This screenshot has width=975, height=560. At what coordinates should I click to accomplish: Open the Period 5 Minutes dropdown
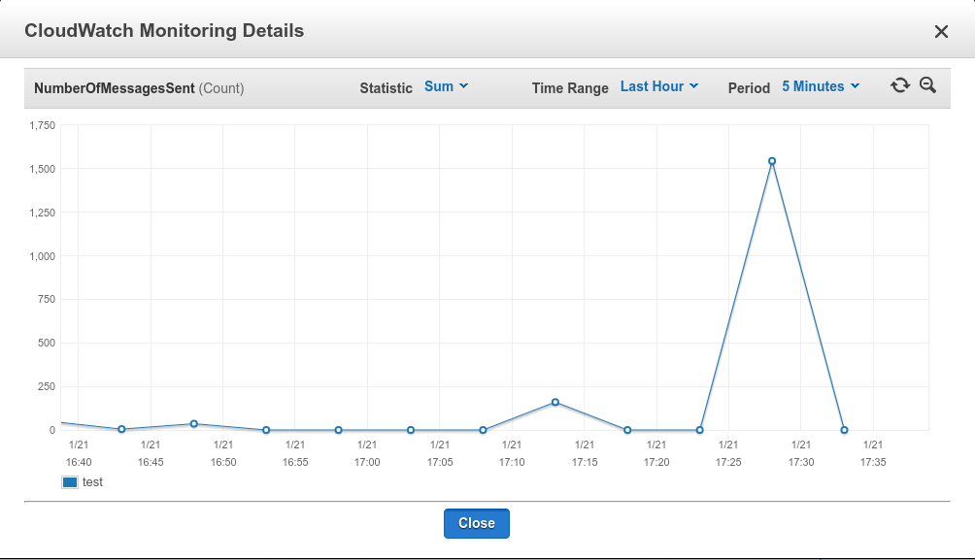[821, 86]
